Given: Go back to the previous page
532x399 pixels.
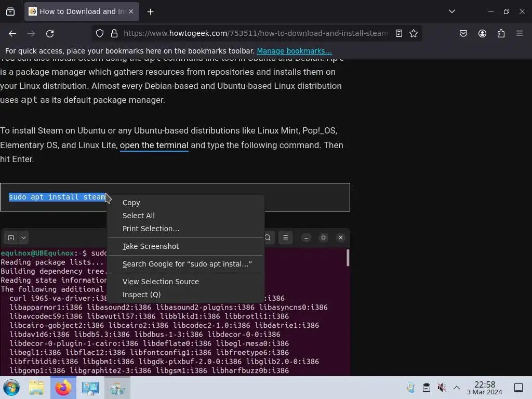Looking at the screenshot, I should pos(12,33).
